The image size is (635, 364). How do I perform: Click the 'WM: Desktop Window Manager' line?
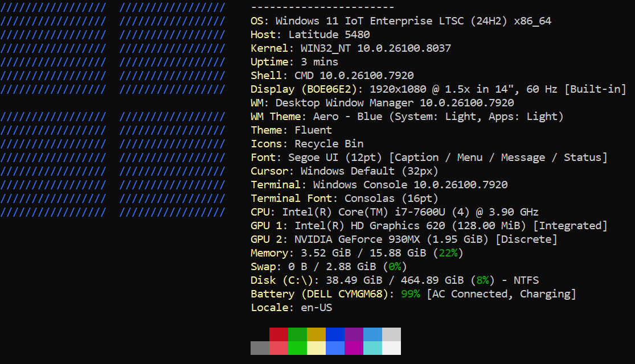382,103
